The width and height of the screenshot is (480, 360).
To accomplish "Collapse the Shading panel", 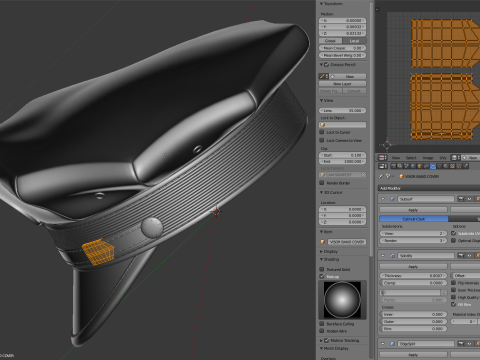I will point(322,259).
